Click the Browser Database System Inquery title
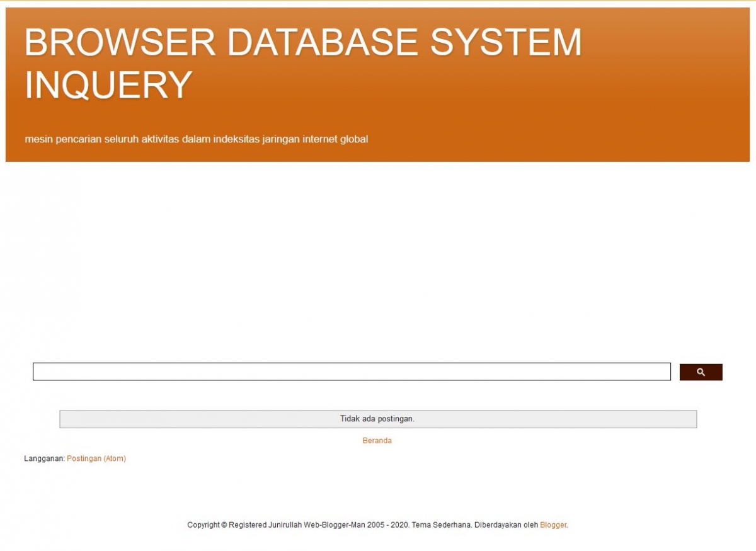 pos(302,63)
